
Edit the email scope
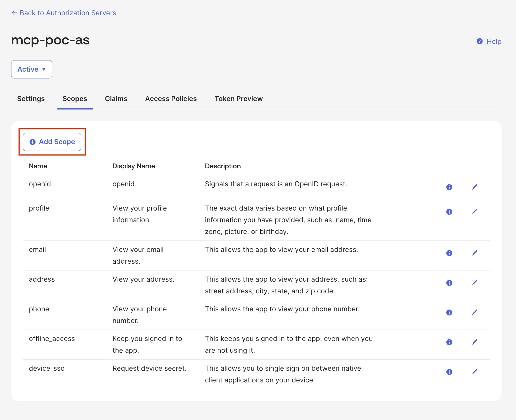pos(475,253)
